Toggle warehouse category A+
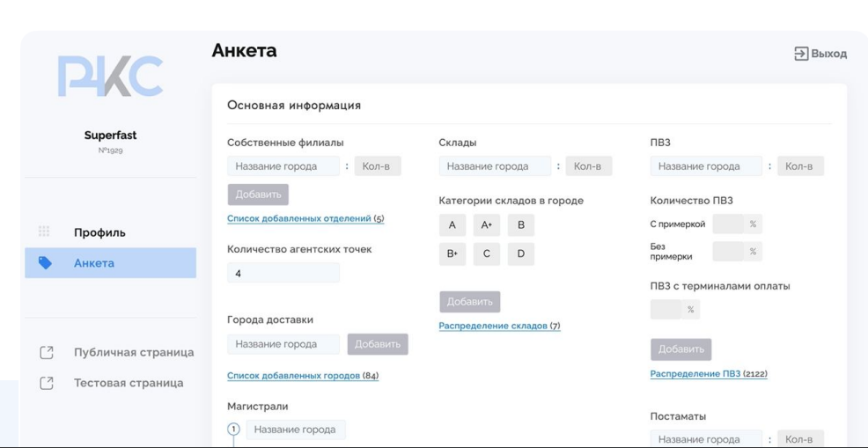This screenshot has height=448, width=868. (x=486, y=225)
